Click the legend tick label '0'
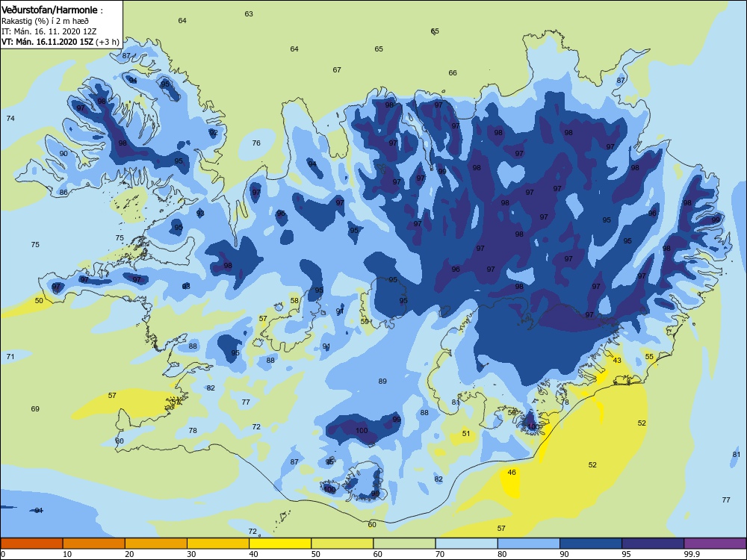Image resolution: width=747 pixels, height=560 pixels. 3,554
